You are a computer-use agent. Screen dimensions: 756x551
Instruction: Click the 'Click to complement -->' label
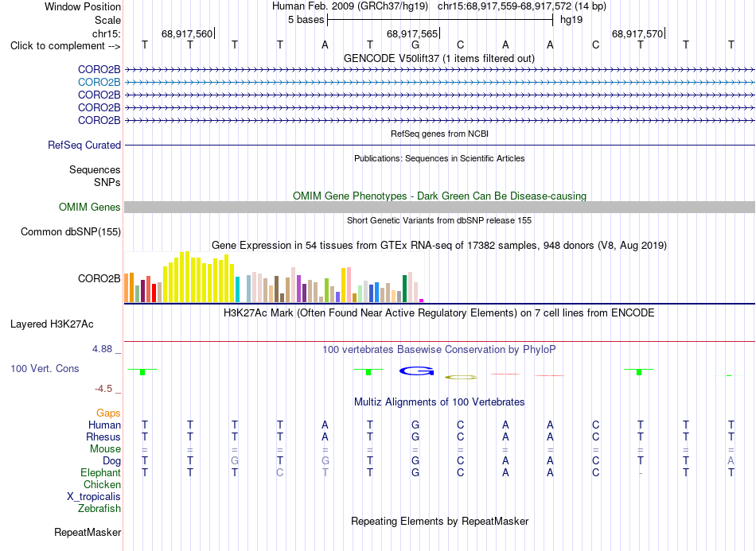[65, 46]
